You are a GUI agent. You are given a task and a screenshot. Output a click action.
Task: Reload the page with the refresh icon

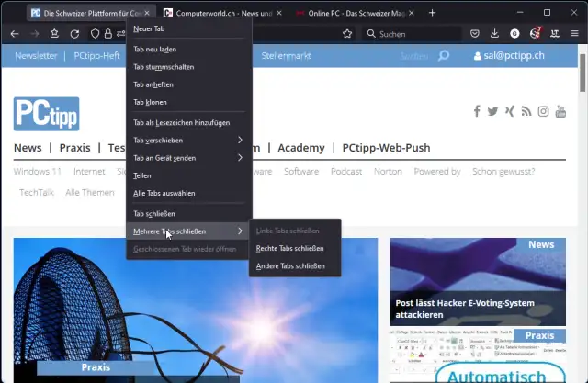pyautogui.click(x=74, y=34)
